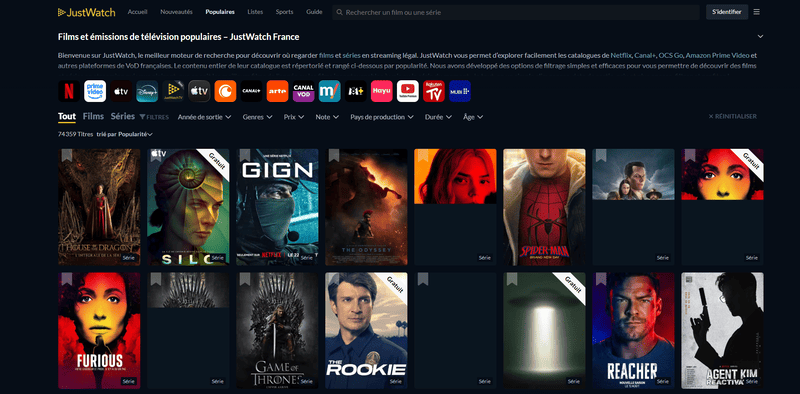This screenshot has height=394, width=800.
Task: Select the YouTube Premium provider icon
Action: click(407, 91)
